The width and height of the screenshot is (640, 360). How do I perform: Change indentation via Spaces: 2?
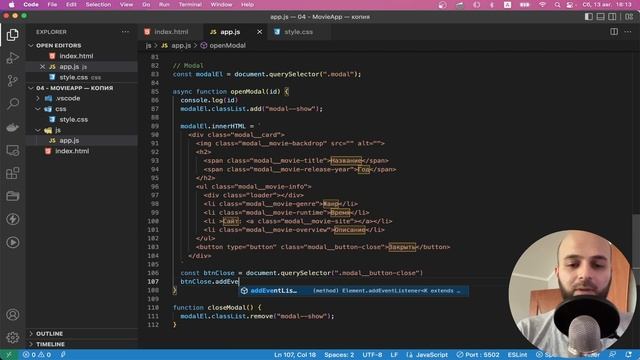(339, 355)
